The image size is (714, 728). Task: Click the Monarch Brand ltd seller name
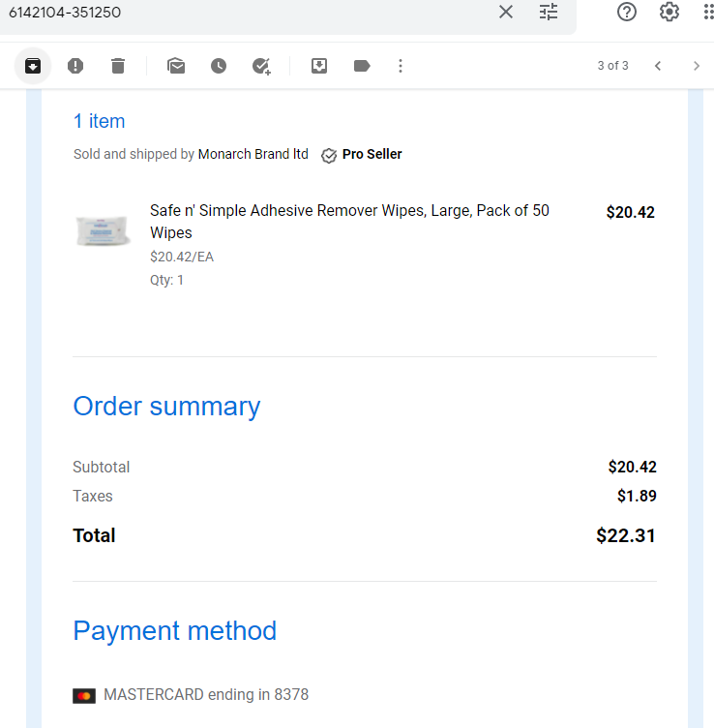pos(253,154)
